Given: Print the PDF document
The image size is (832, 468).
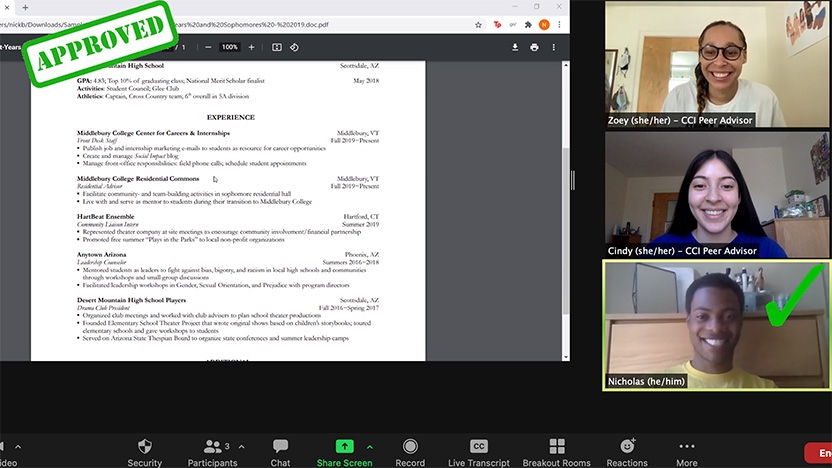Looking at the screenshot, I should [x=534, y=47].
